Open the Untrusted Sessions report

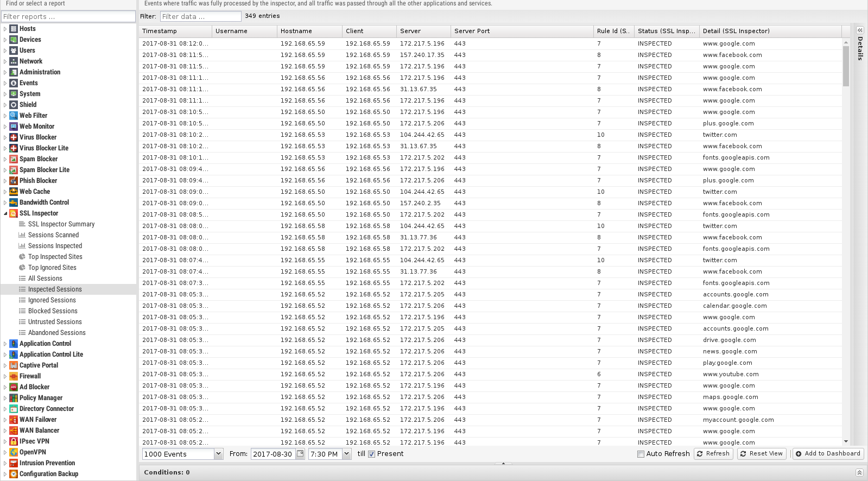tap(55, 322)
